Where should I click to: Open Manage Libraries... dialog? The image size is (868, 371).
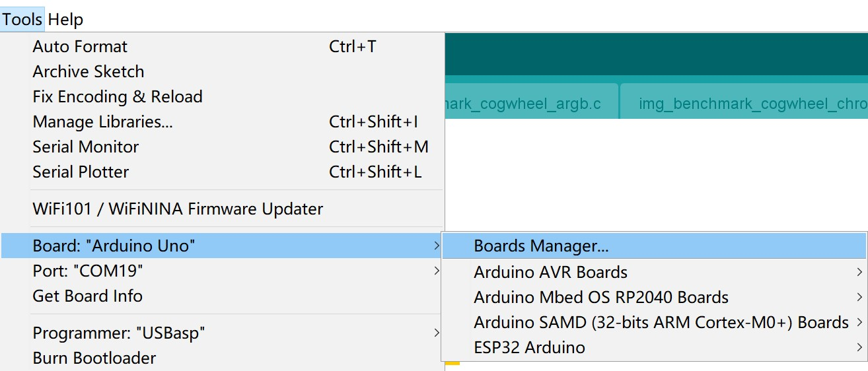pyautogui.click(x=223, y=122)
